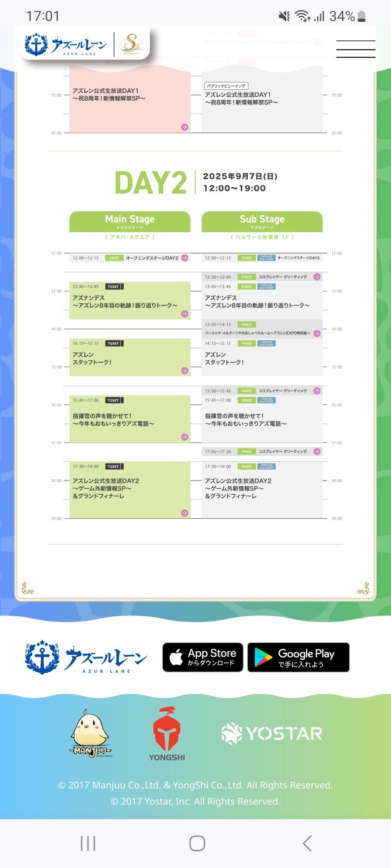Tap the パブリックビューイング label on DAY1 card
The width and height of the screenshot is (391, 868).
tap(226, 86)
